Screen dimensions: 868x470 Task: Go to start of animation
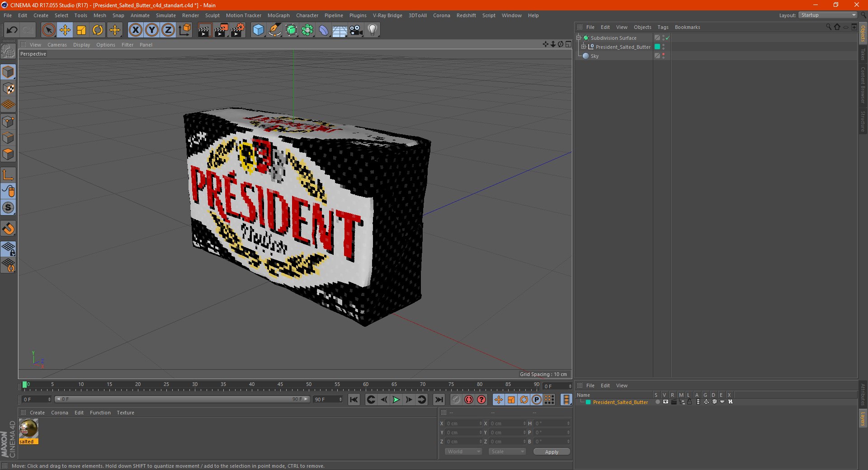click(x=354, y=399)
